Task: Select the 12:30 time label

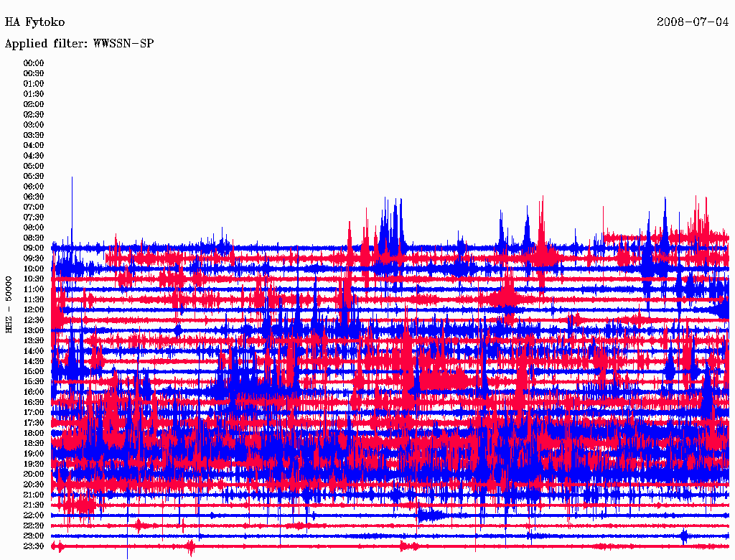Action: (x=34, y=320)
